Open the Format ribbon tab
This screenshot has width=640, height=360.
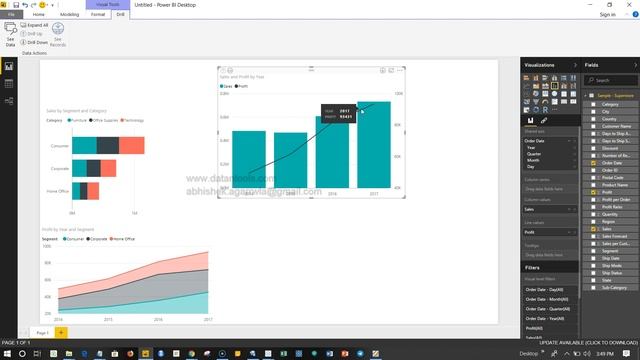click(98, 14)
